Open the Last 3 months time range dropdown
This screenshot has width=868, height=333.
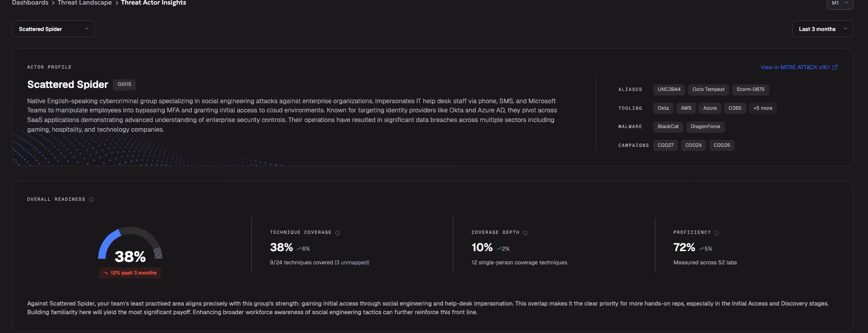[822, 29]
